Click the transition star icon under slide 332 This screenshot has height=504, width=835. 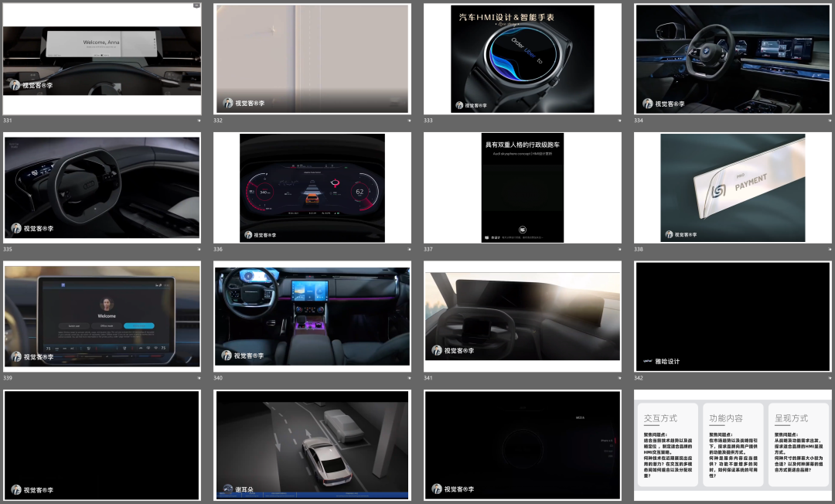tap(409, 121)
